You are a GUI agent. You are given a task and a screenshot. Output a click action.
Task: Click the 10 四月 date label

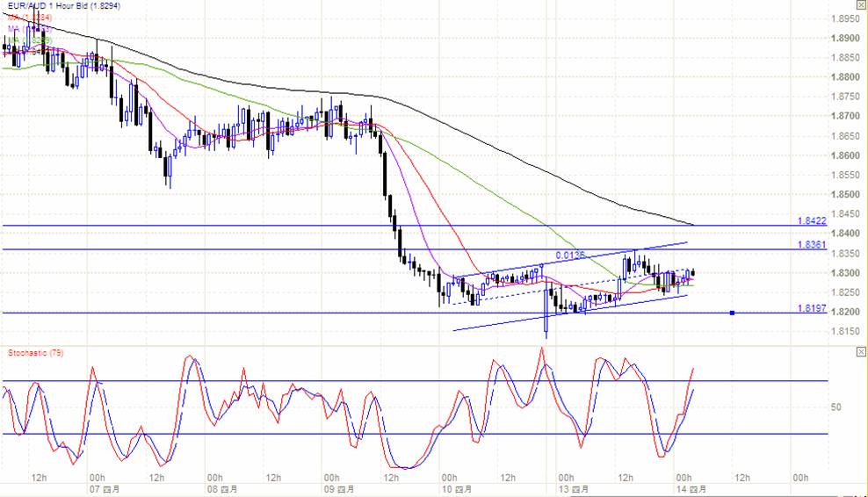[457, 490]
